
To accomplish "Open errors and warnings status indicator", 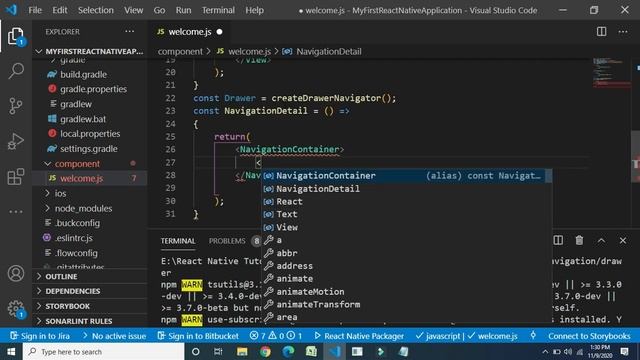I will coord(276,336).
